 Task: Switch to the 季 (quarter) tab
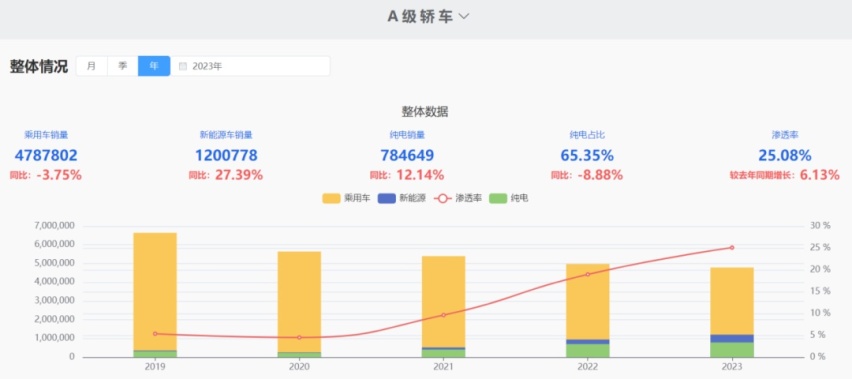point(123,66)
